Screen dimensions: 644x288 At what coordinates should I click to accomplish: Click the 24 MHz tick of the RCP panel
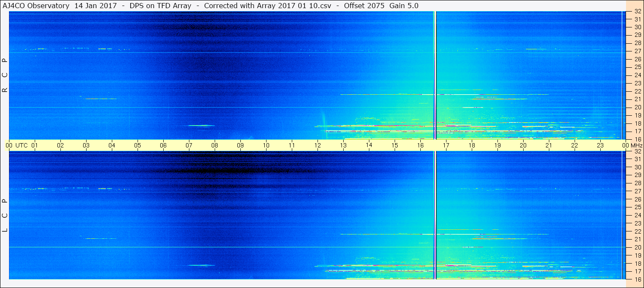(638, 75)
